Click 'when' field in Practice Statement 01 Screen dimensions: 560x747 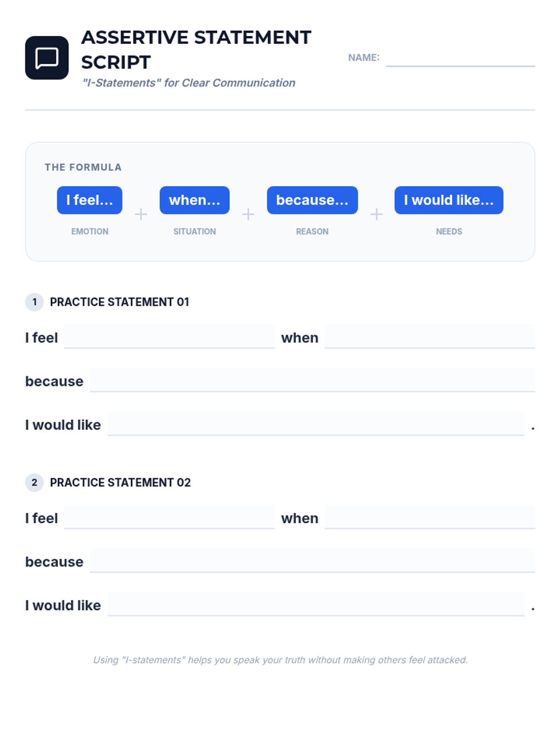(x=429, y=337)
